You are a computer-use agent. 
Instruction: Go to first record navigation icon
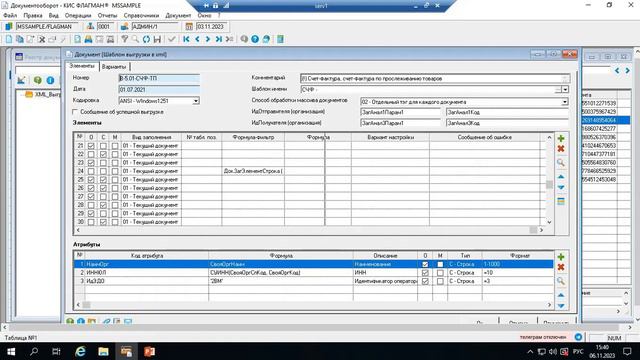click(x=186, y=39)
